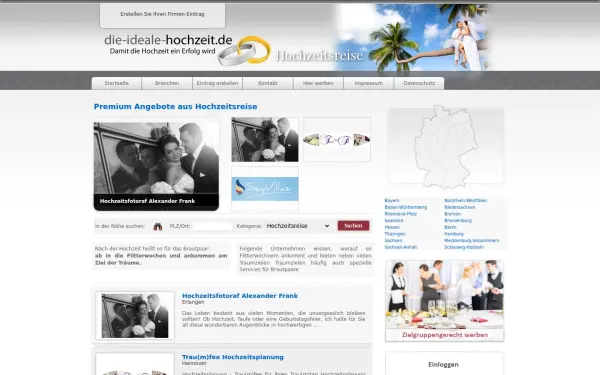Click the Schleswig-Holstein region link
600x375 pixels.
point(464,248)
